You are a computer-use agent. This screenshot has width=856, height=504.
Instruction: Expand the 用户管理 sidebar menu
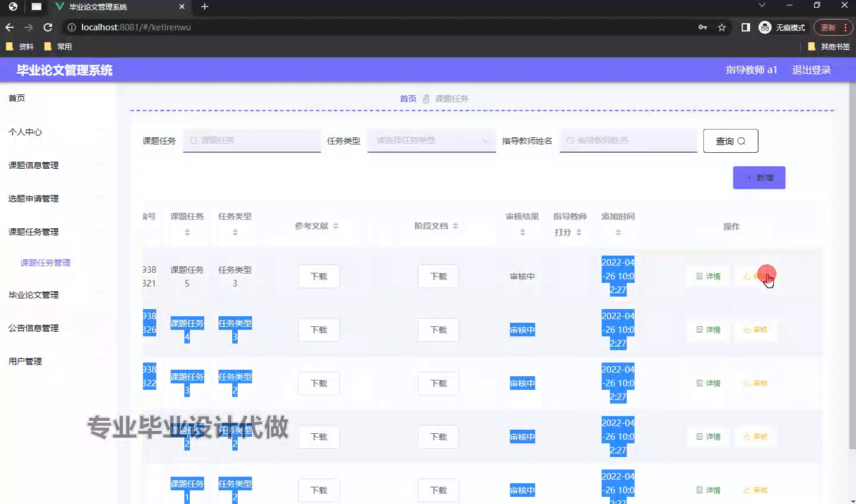click(x=58, y=361)
